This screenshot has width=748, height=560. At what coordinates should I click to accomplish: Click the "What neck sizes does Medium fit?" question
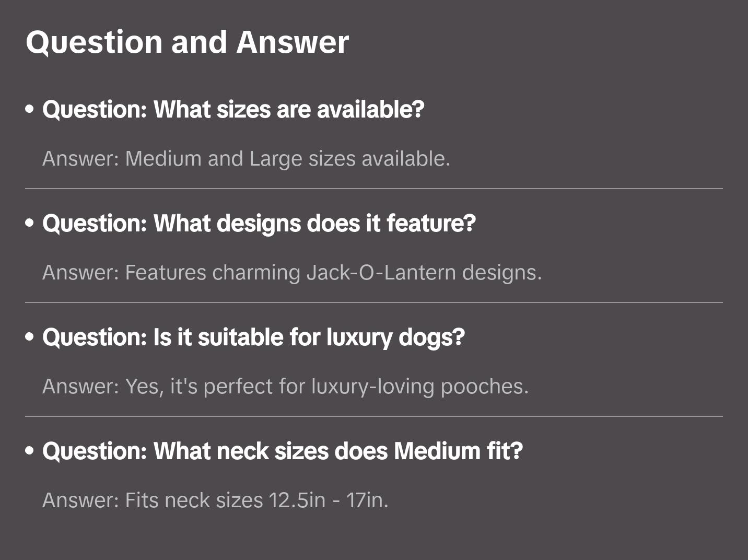pyautogui.click(x=283, y=451)
